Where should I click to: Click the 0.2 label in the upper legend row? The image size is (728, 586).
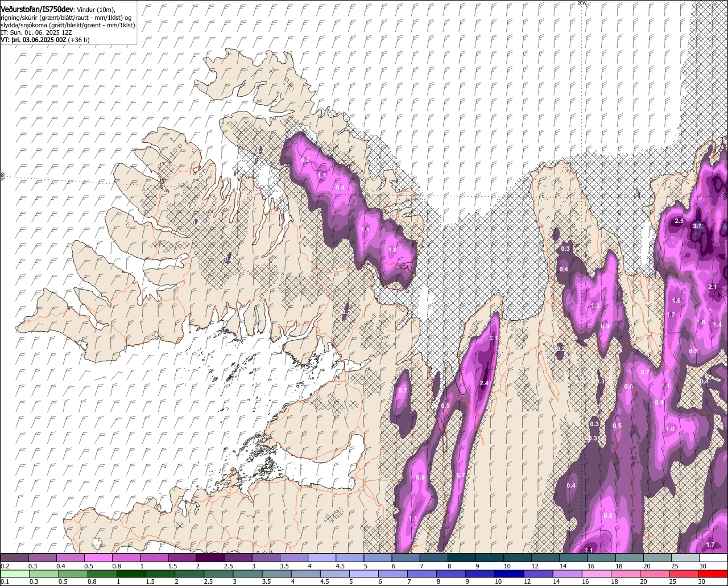pyautogui.click(x=5, y=566)
